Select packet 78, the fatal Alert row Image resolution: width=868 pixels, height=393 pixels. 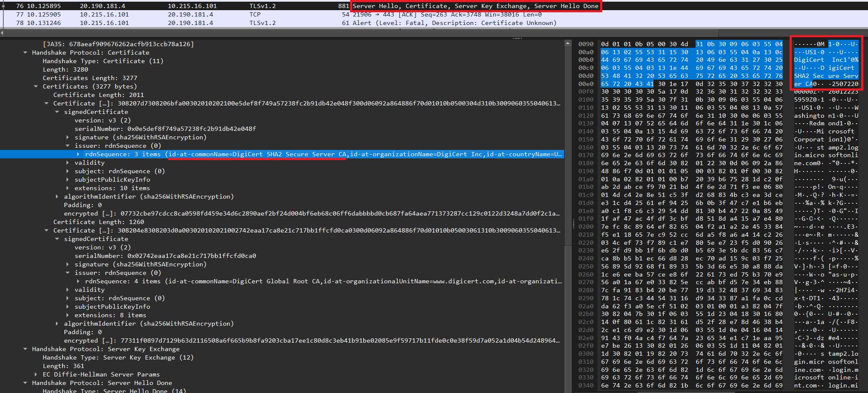170,23
